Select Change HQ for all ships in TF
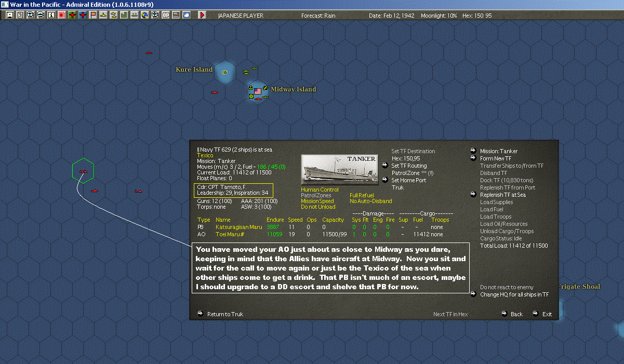Image resolution: width=624 pixels, height=364 pixels. pyautogui.click(x=514, y=294)
